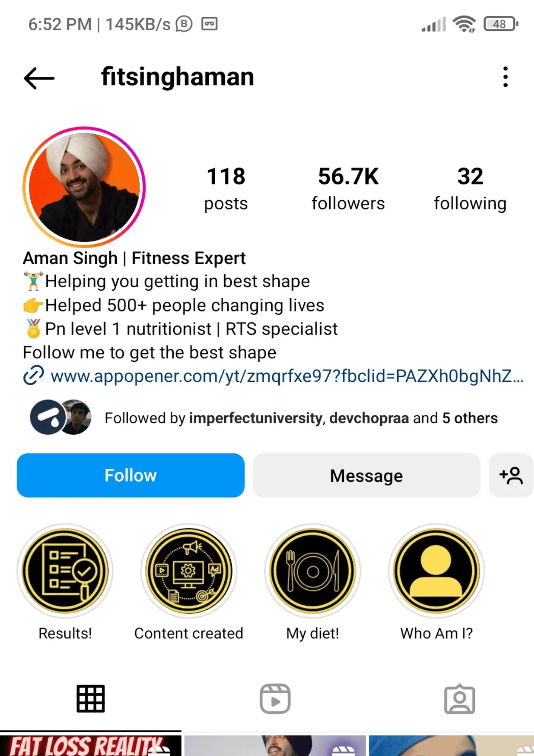The height and width of the screenshot is (756, 534).
Task: View the 32 following list
Action: tap(470, 189)
